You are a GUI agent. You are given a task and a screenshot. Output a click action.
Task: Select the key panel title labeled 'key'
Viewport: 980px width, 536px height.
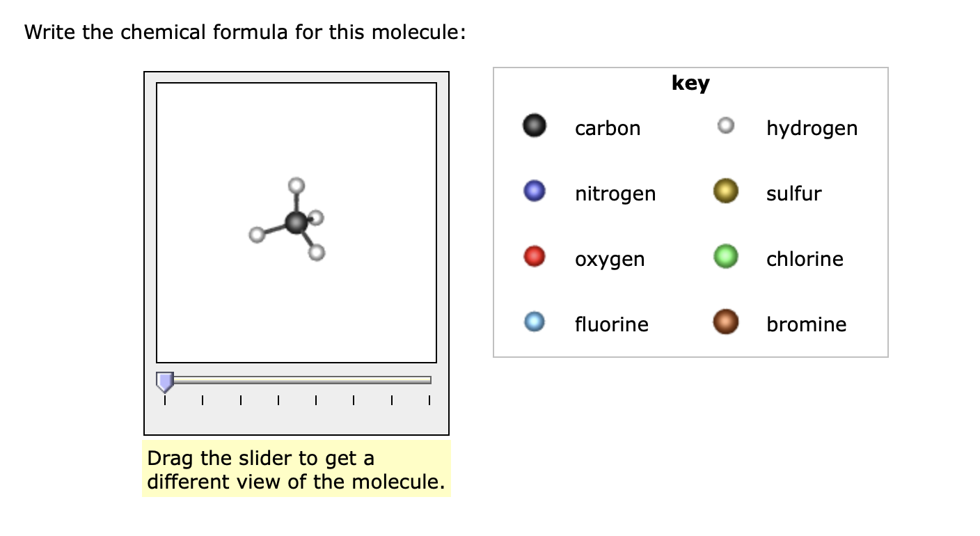(690, 83)
